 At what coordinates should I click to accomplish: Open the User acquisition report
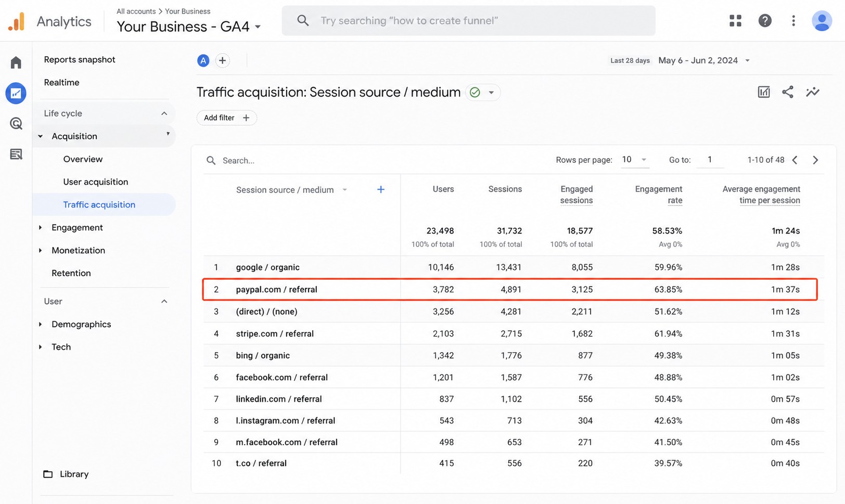(x=96, y=182)
